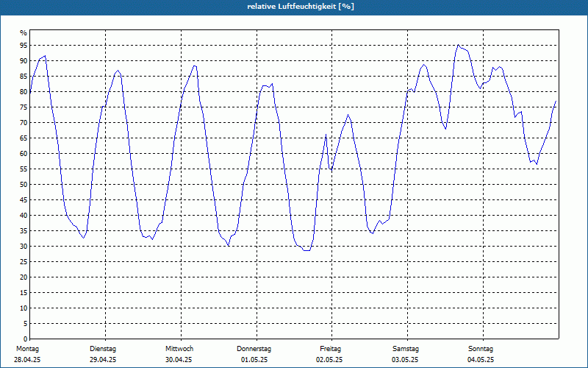
Task: Click the y-axis value 15
Action: (24, 292)
